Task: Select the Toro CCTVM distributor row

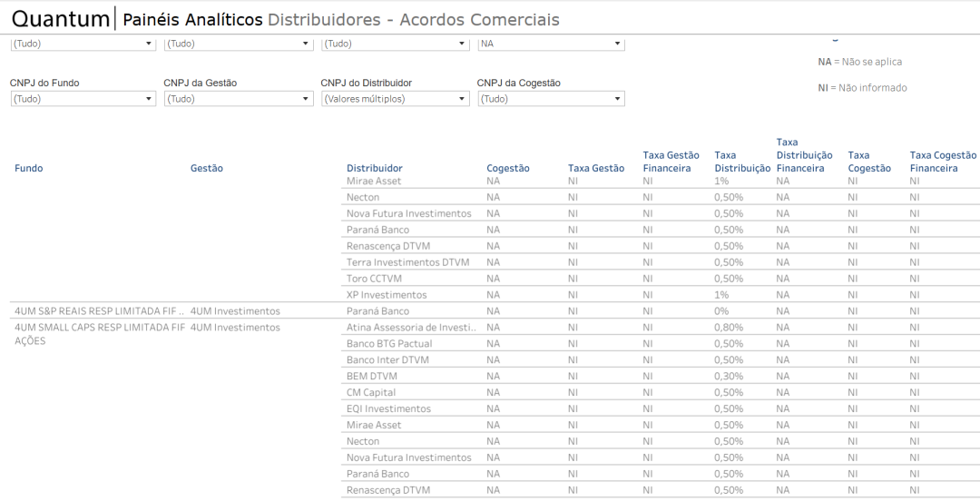Action: coord(374,279)
